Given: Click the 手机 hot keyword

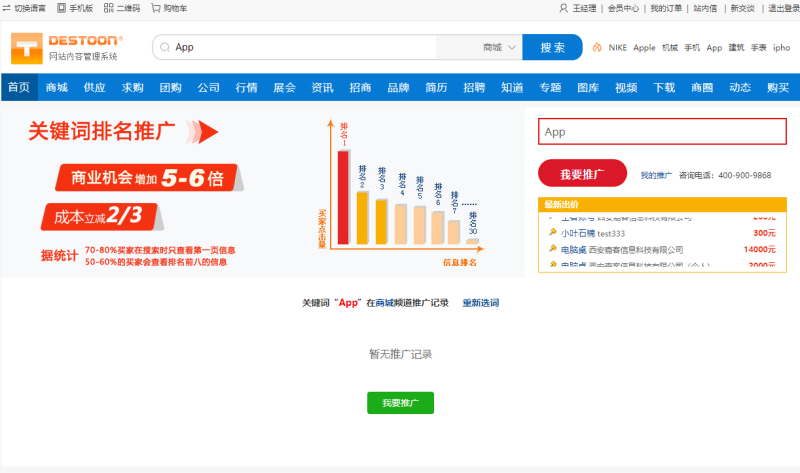Looking at the screenshot, I should (692, 47).
